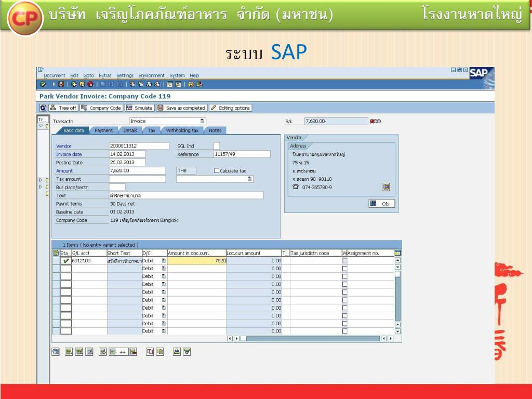The image size is (532, 399).
Task: Click the items table vertical scrollbar
Action: point(397,295)
